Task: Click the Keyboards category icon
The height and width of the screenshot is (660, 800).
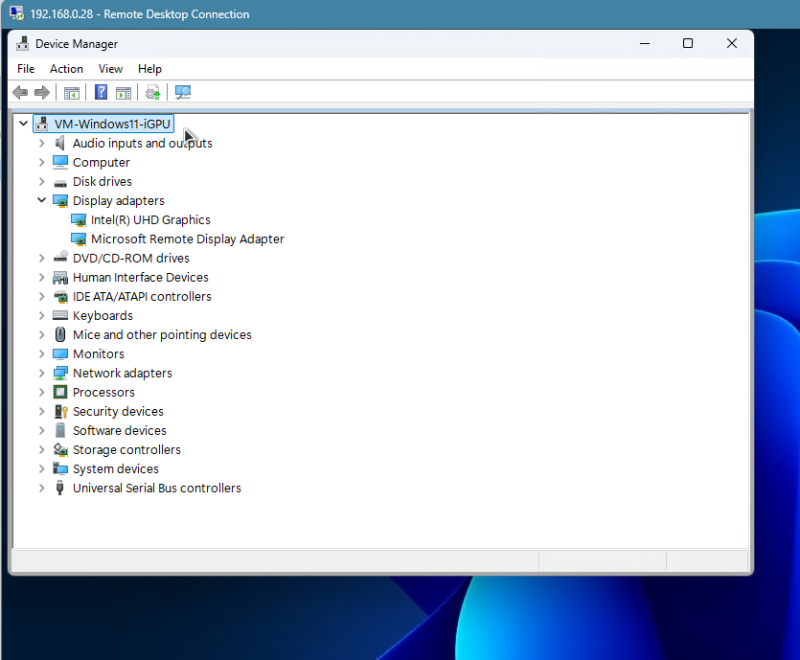Action: pyautogui.click(x=60, y=316)
